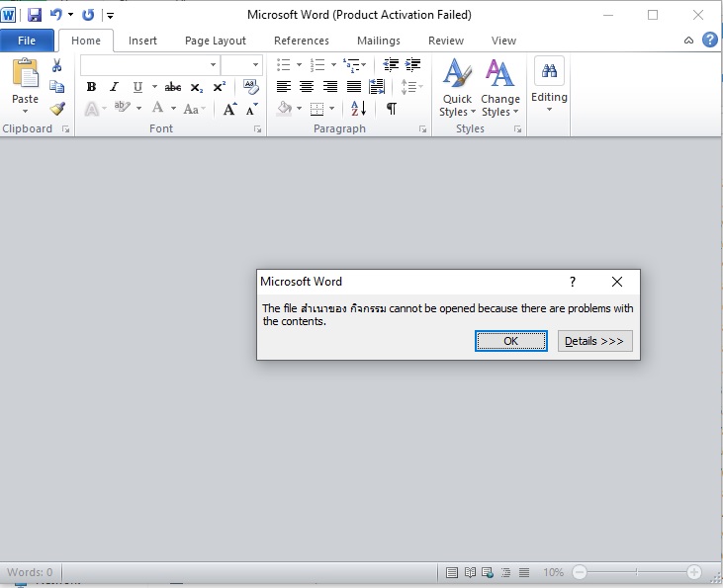Select Align Text Left

(284, 87)
